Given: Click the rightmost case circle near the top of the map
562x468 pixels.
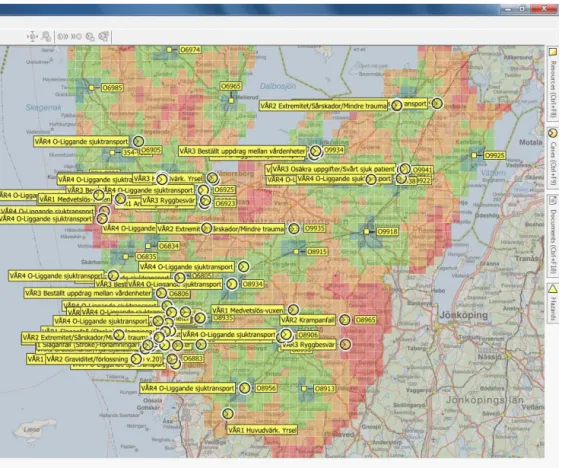Looking at the screenshot, I should 437,104.
